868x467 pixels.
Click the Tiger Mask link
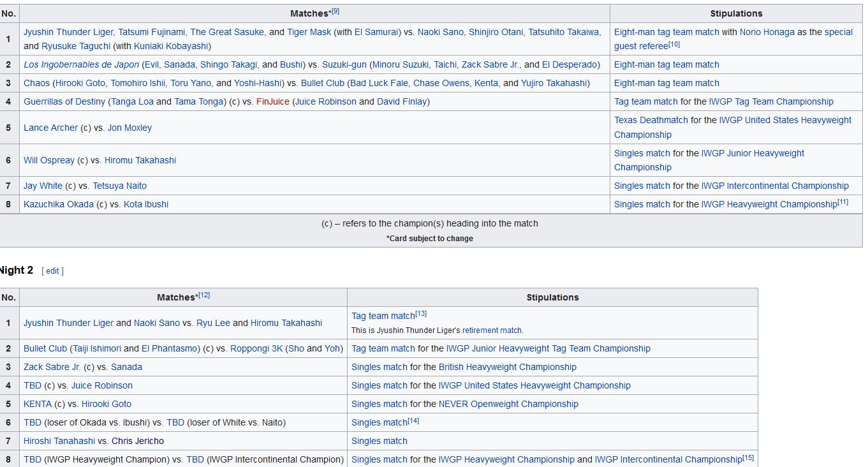tap(309, 32)
